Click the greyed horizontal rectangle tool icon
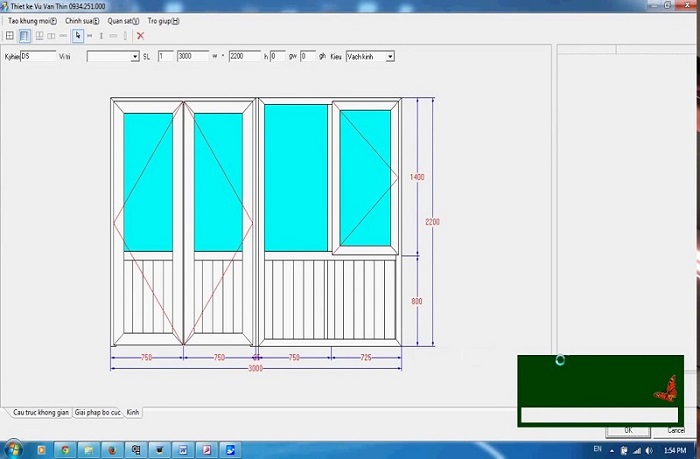Screen dimensions: 700x459 pos(113,36)
